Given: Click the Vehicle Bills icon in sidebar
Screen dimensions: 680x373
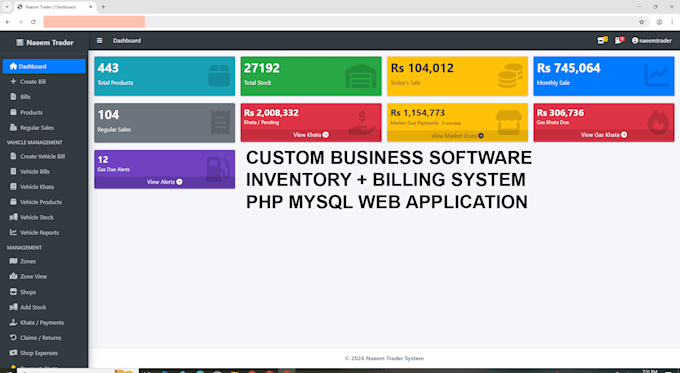Looking at the screenshot, I should tap(13, 171).
